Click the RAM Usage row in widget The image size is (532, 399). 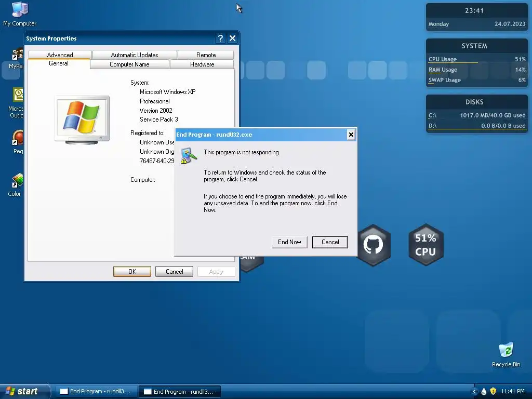pyautogui.click(x=477, y=70)
